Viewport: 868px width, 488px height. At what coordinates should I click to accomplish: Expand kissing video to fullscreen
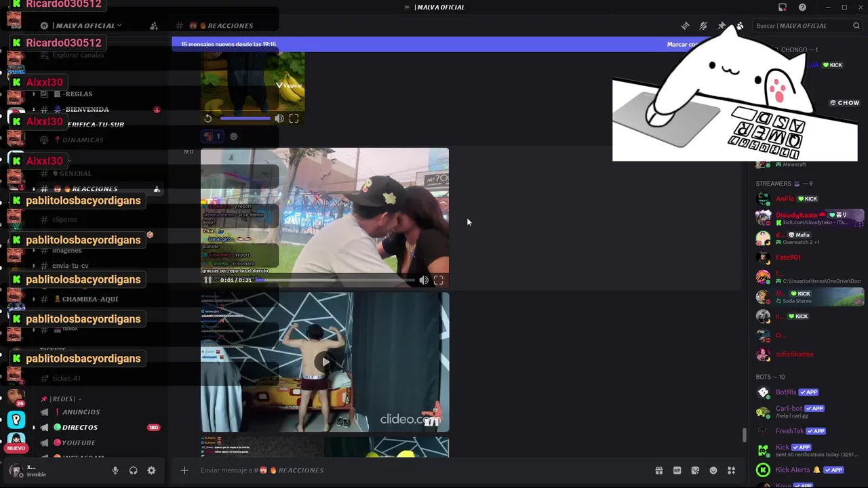[x=439, y=280]
